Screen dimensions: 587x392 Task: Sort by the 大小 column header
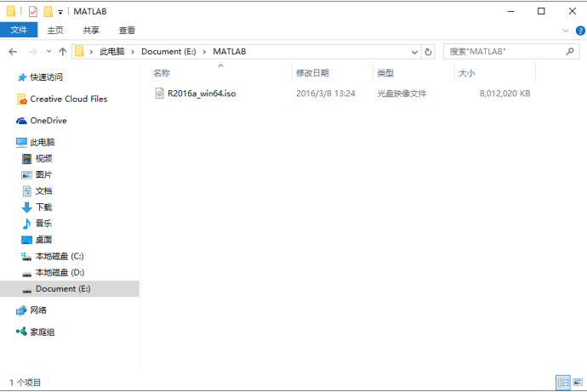click(x=466, y=73)
